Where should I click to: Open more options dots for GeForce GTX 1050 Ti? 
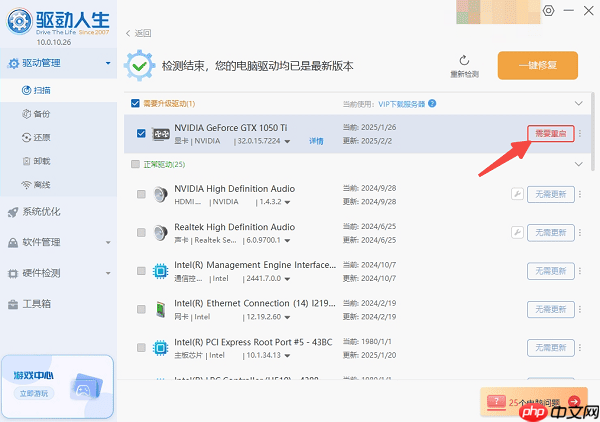pyautogui.click(x=580, y=134)
